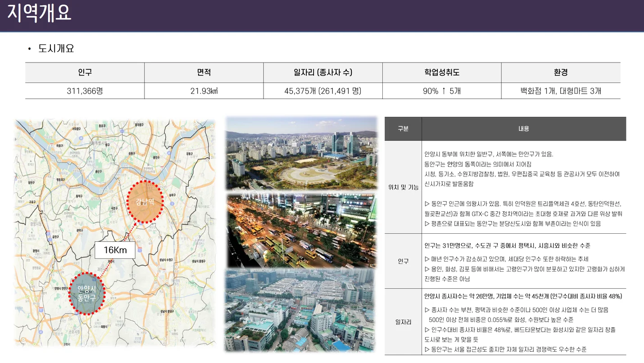Click the '일자리 (종사자 수)' column header

pyautogui.click(x=323, y=73)
